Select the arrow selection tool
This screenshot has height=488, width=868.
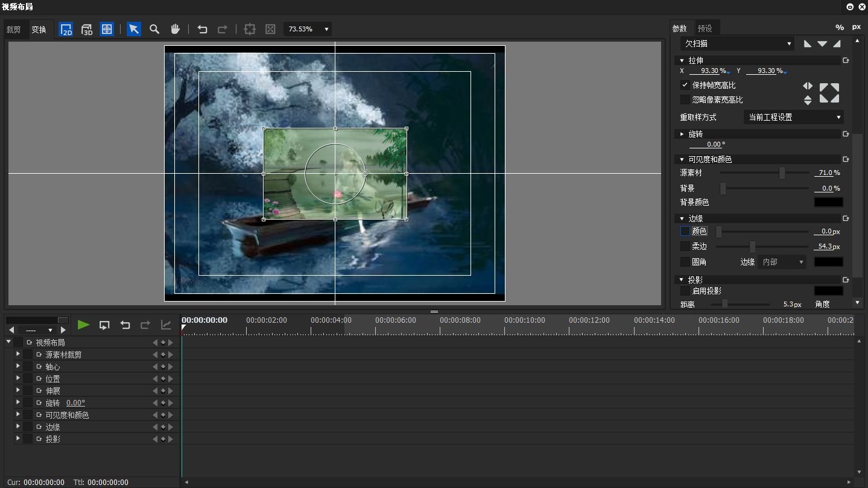[134, 30]
